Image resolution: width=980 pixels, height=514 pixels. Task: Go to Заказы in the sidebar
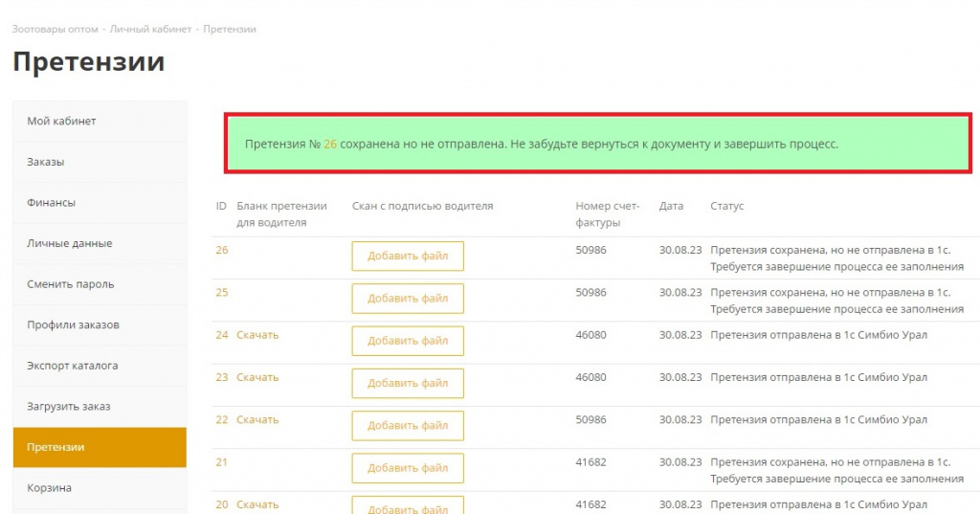pos(100,162)
